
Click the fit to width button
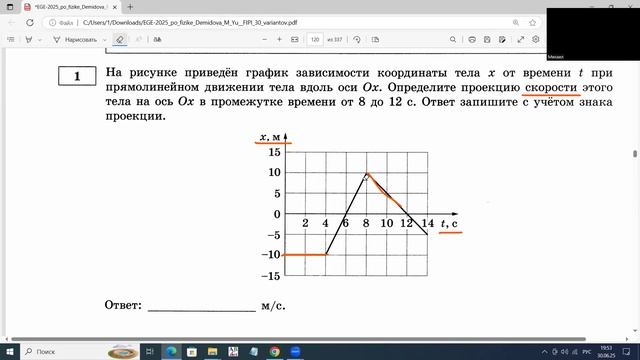tap(295, 40)
